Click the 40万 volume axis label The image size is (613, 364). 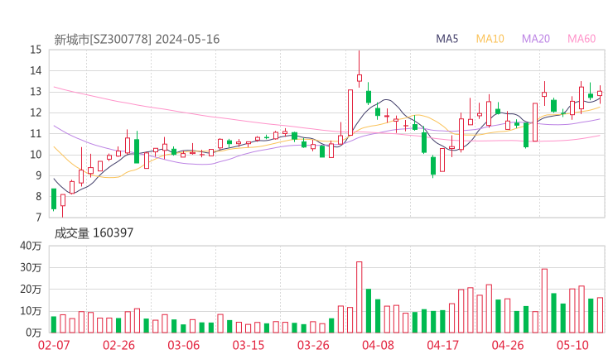click(31, 246)
